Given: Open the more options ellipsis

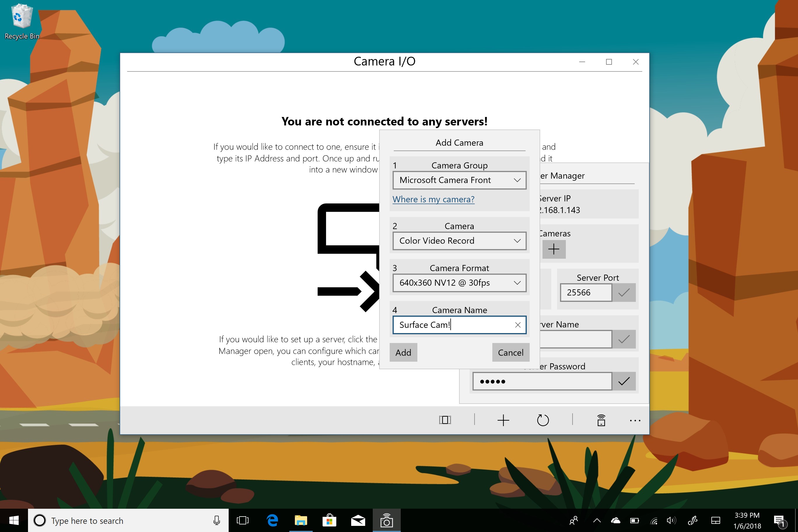Looking at the screenshot, I should click(x=635, y=421).
